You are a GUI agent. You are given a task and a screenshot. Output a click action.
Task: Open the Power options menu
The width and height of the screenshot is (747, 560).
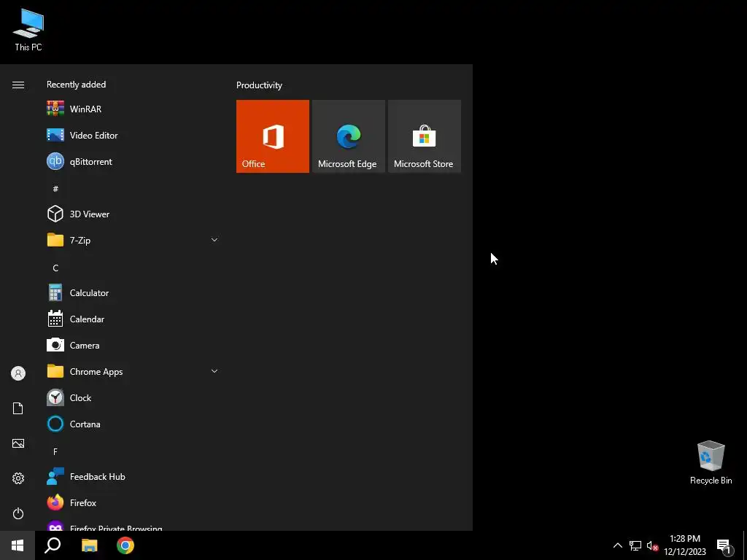(18, 513)
